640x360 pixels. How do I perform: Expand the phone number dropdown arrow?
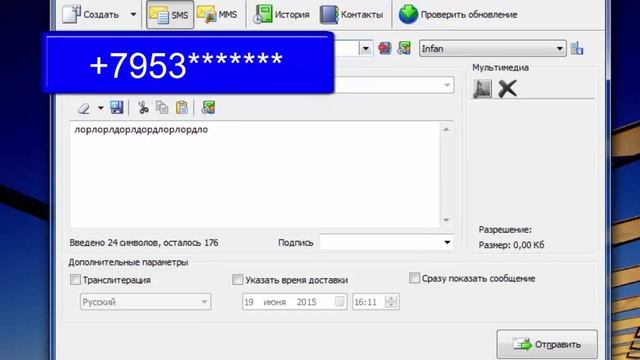[366, 49]
